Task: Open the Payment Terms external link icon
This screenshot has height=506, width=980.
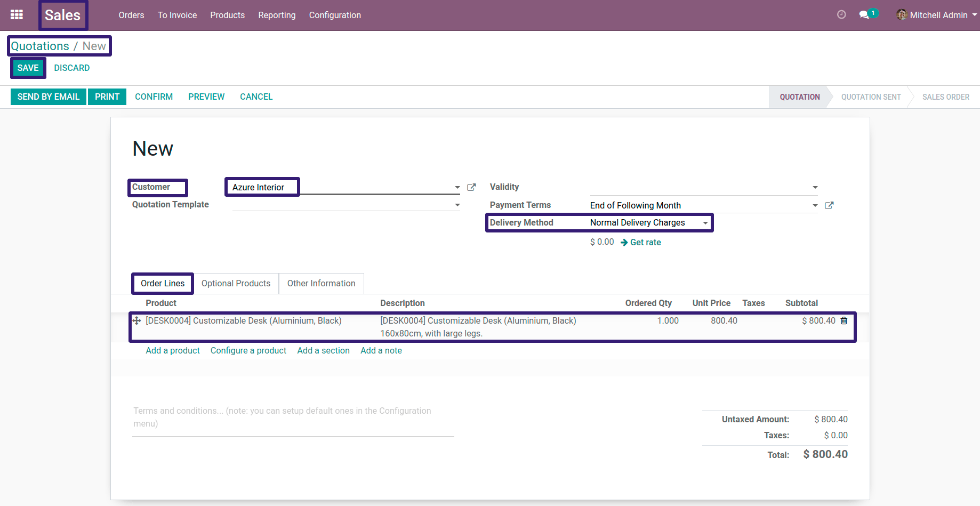Action: click(x=829, y=205)
